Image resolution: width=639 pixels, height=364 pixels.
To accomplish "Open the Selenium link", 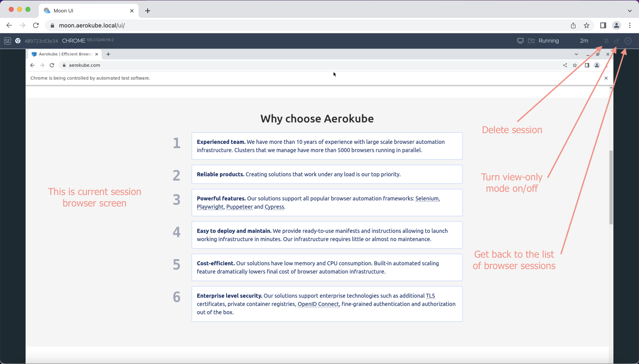I will [x=427, y=198].
